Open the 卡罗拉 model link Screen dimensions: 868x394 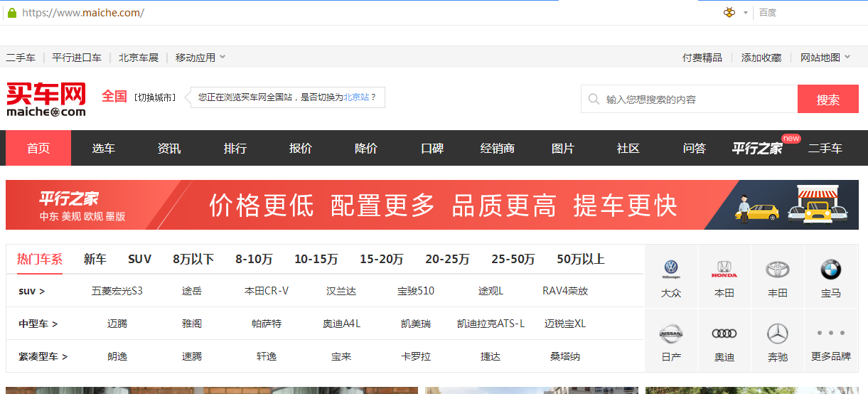416,356
